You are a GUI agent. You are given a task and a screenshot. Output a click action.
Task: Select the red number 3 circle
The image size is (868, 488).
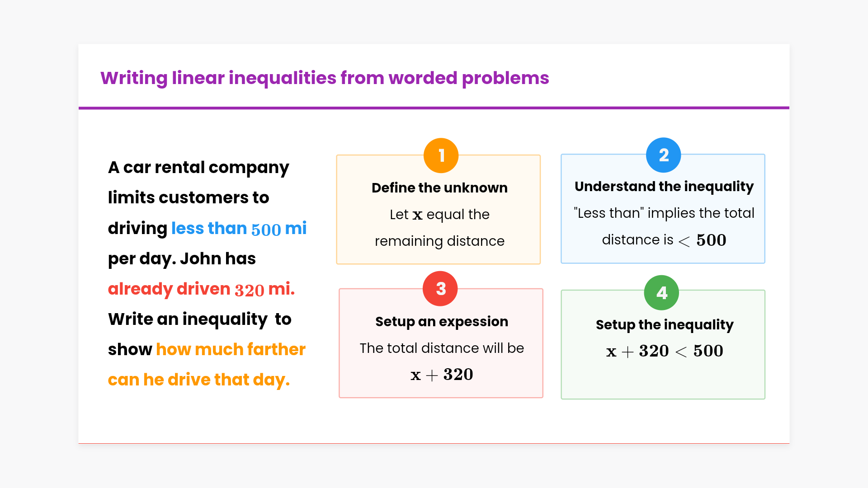pos(440,289)
